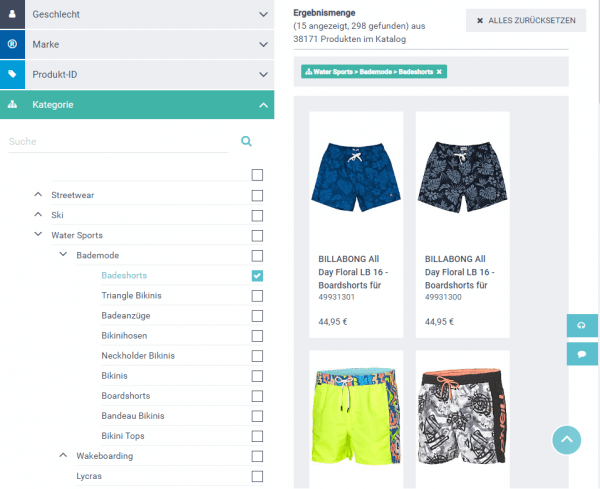
Task: Check the Triangle Bikinis checkbox
Action: click(257, 296)
